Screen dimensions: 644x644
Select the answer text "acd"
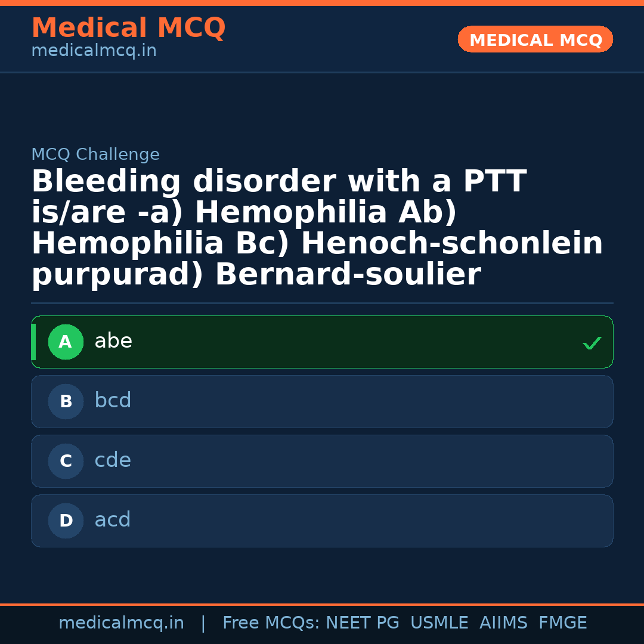click(x=113, y=520)
